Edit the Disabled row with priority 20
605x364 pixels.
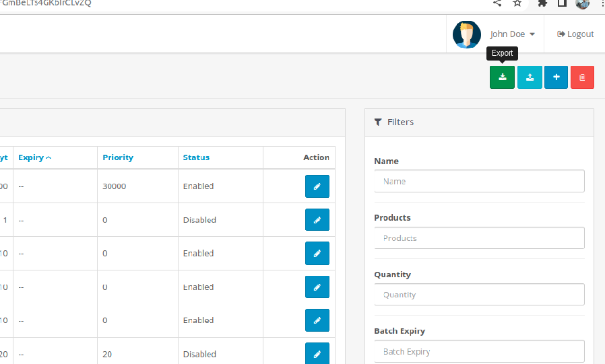click(317, 353)
